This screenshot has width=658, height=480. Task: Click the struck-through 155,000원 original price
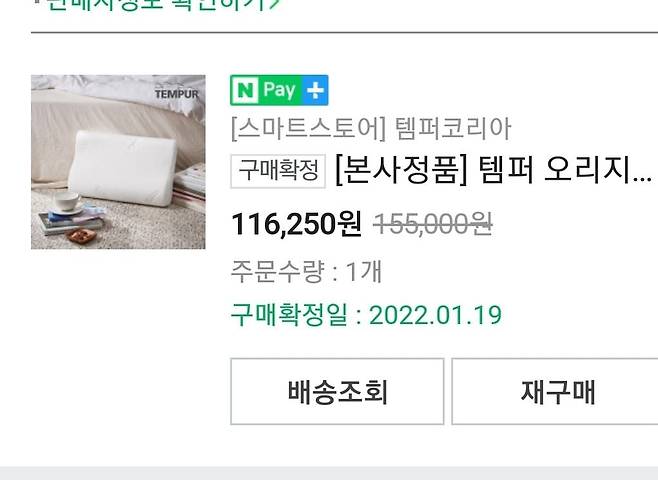[433, 224]
